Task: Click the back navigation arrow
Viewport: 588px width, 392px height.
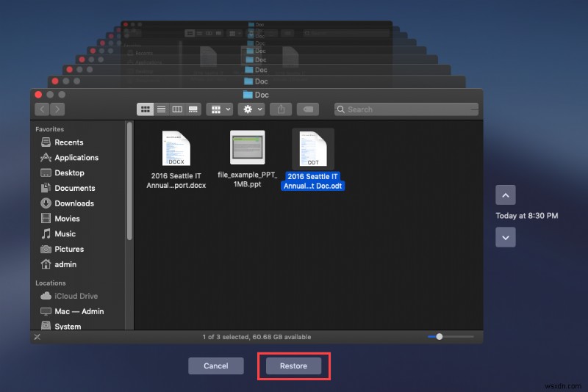Action: 42,109
